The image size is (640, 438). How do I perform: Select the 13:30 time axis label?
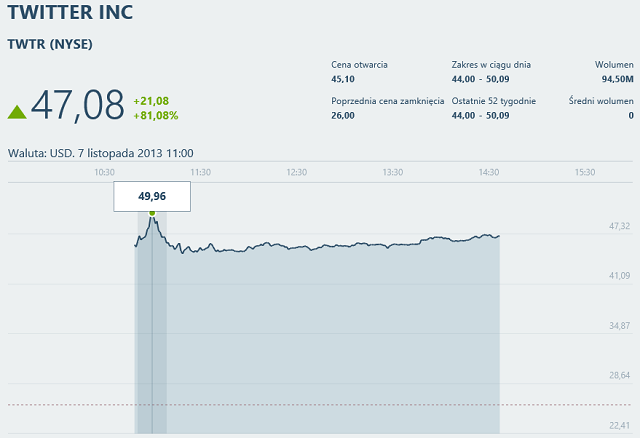393,172
